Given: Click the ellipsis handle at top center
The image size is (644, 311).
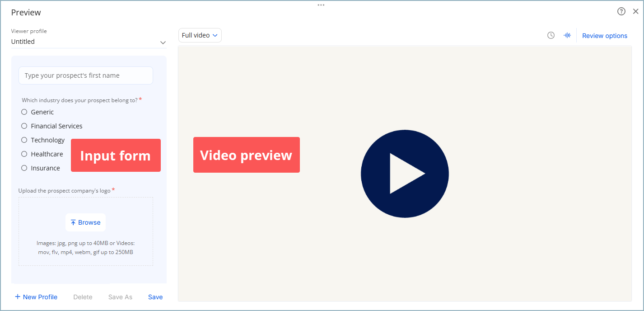Looking at the screenshot, I should 321,5.
